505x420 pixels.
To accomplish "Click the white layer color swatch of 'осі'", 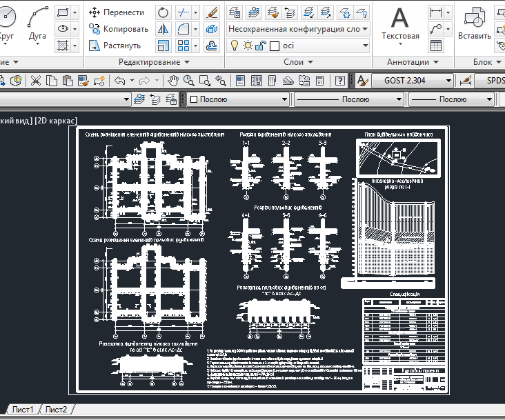I will point(275,46).
